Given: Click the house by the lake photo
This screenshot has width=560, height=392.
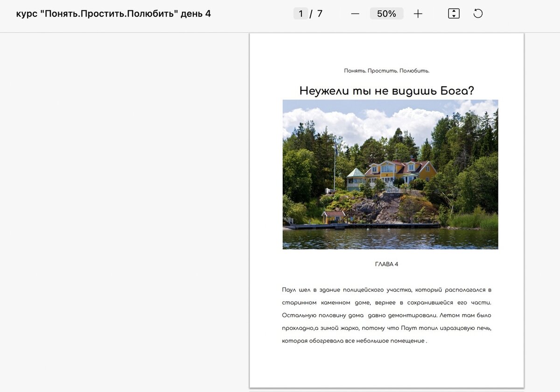Looking at the screenshot, I should click(390, 175).
